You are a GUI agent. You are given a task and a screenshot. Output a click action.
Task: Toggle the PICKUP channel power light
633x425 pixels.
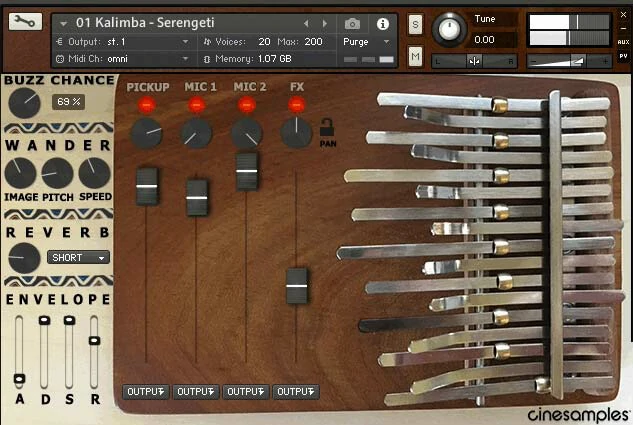tap(147, 105)
